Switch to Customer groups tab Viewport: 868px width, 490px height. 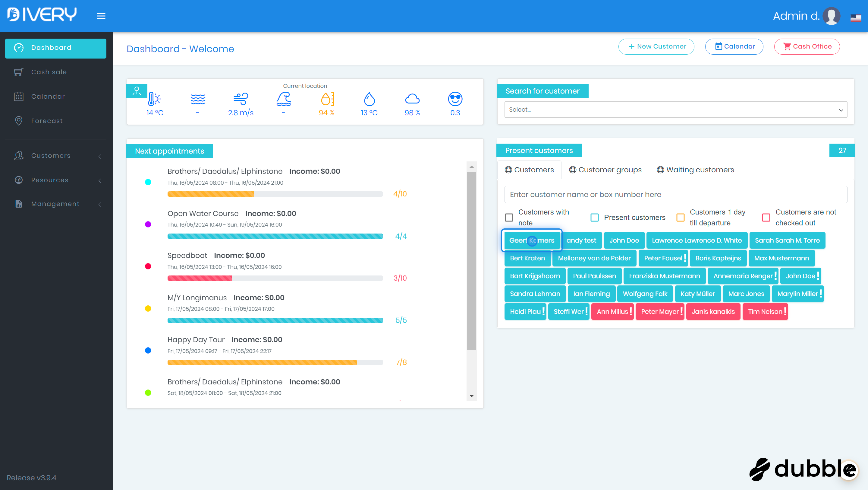pos(605,170)
